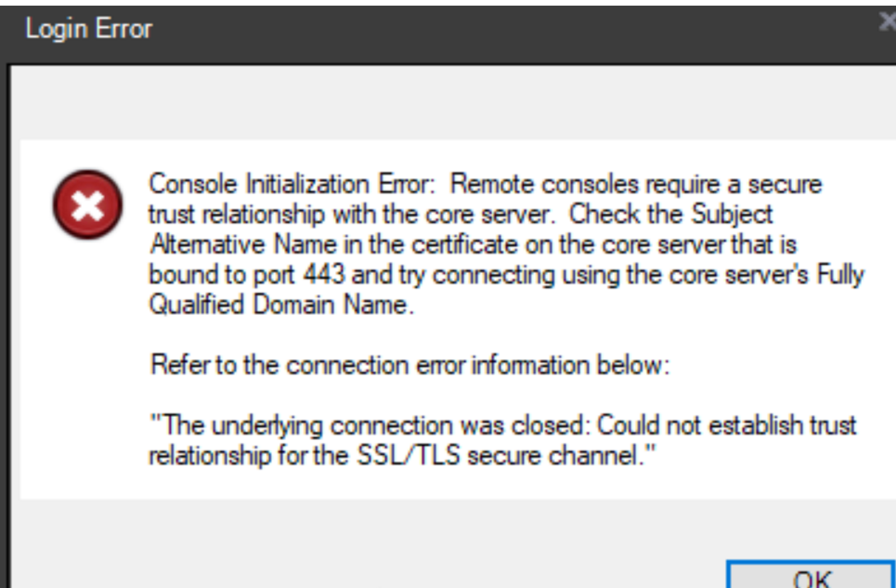Click the Login Error title text
The image size is (896, 588).
click(x=89, y=29)
